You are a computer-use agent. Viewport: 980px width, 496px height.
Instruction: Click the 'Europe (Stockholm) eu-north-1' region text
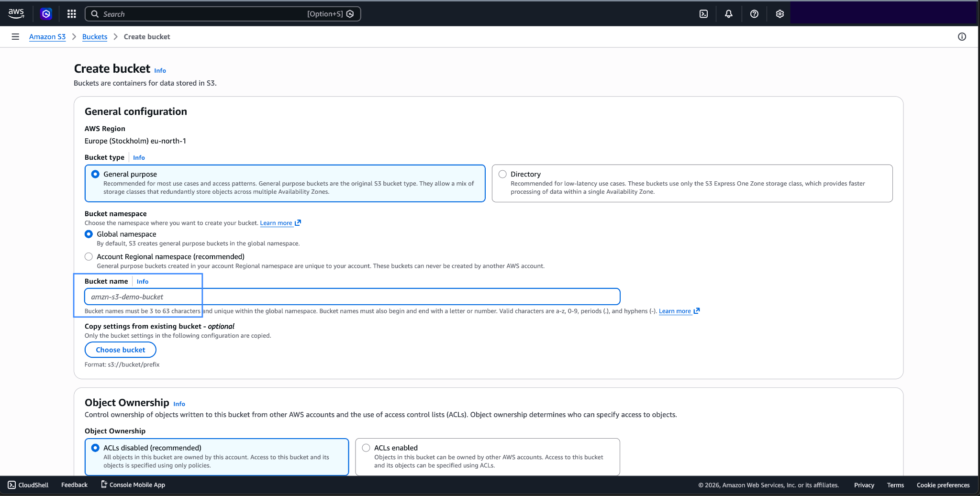point(135,141)
